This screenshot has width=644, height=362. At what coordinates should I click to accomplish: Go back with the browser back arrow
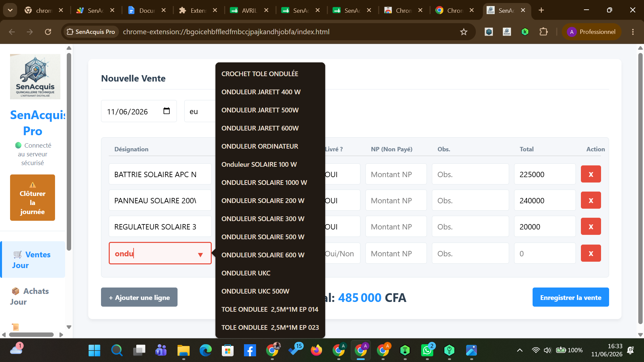coord(12,32)
